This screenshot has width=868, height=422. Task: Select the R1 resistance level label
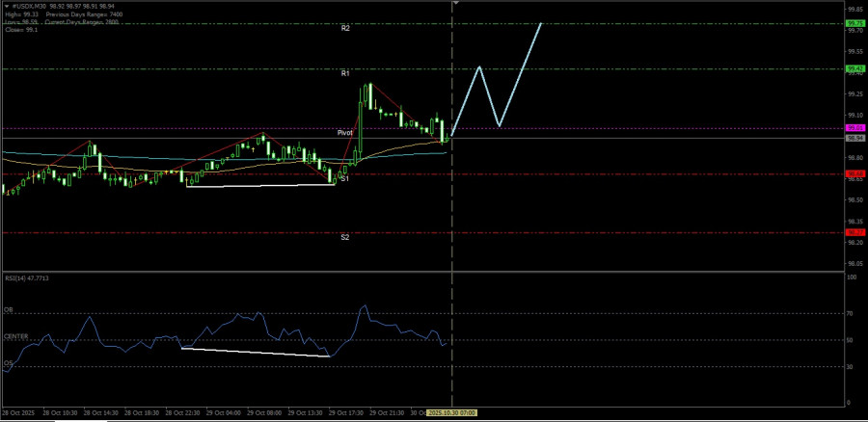[x=345, y=73]
